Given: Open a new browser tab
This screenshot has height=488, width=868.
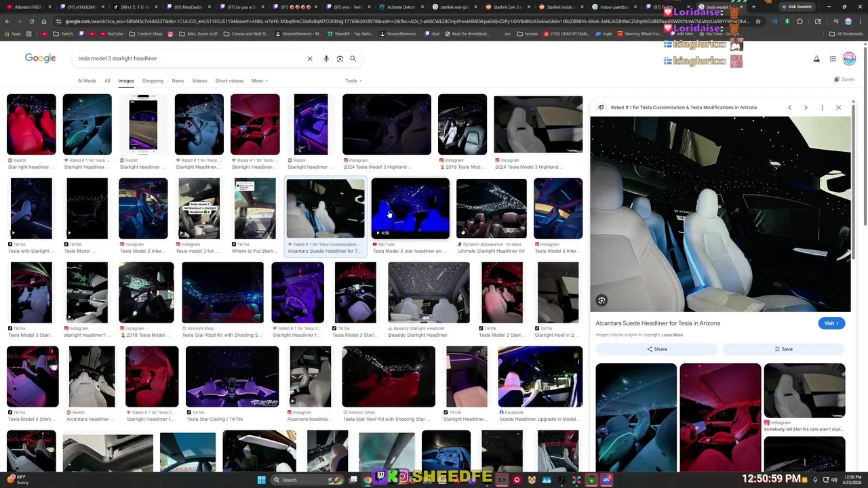Looking at the screenshot, I should [x=753, y=7].
